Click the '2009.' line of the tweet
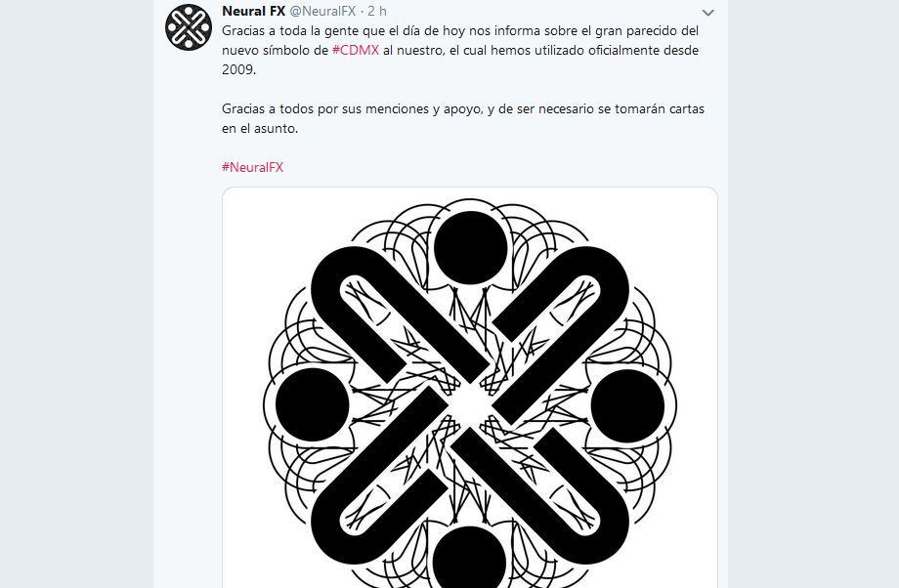Viewport: 899px width, 588px height. coord(239,69)
